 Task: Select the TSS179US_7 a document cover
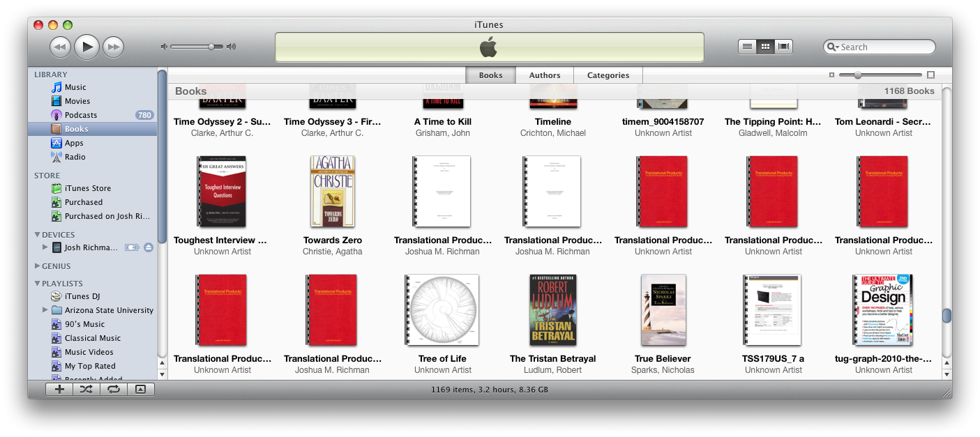pos(773,310)
